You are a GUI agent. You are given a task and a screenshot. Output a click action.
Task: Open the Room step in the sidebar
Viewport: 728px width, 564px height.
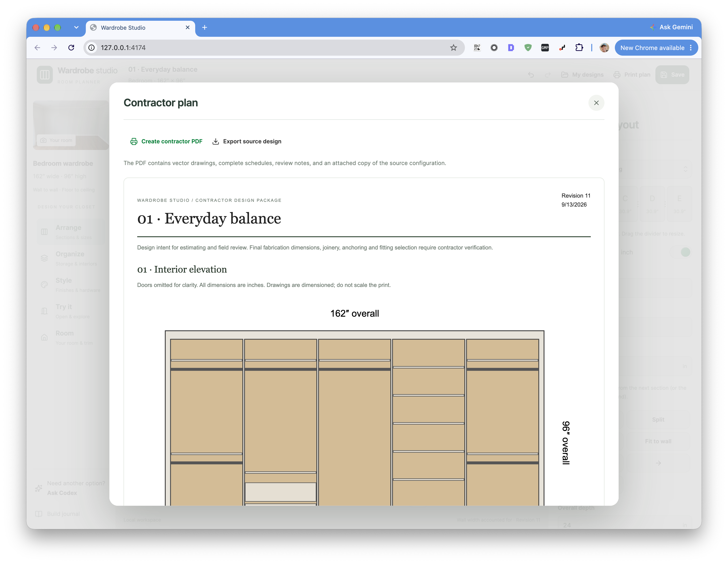click(x=71, y=337)
